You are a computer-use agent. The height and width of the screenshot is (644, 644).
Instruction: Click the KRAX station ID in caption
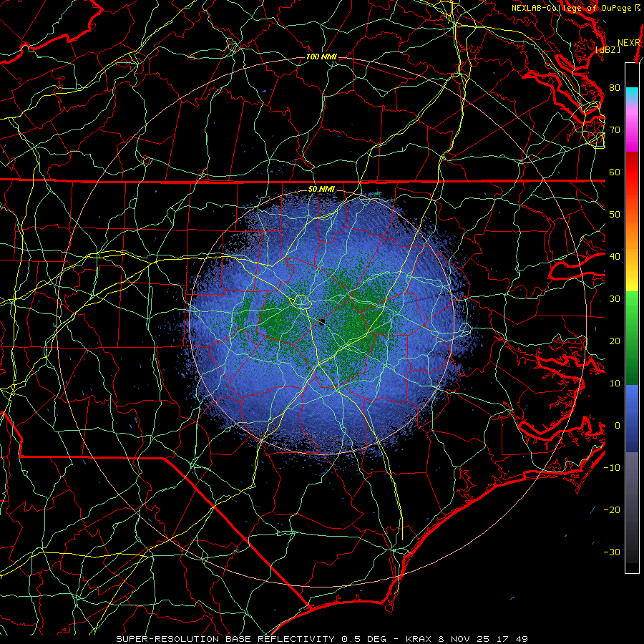pos(419,639)
